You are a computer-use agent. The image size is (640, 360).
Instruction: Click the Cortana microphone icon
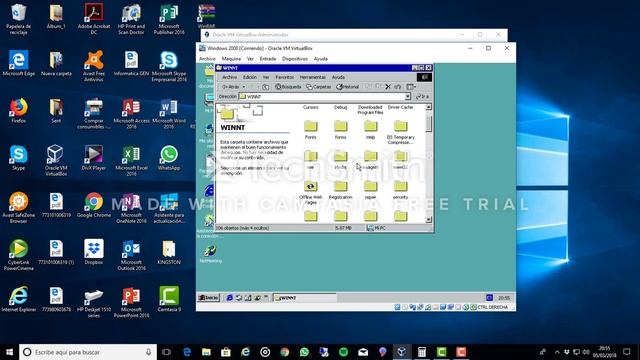[148, 352]
